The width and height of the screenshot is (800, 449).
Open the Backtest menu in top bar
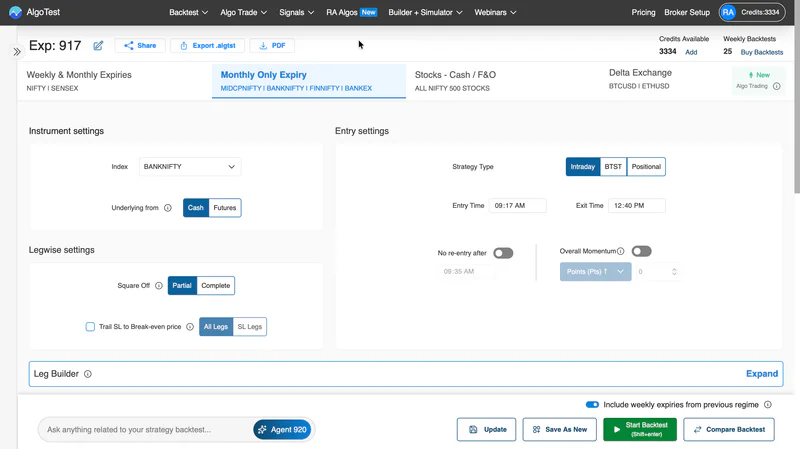(x=188, y=12)
